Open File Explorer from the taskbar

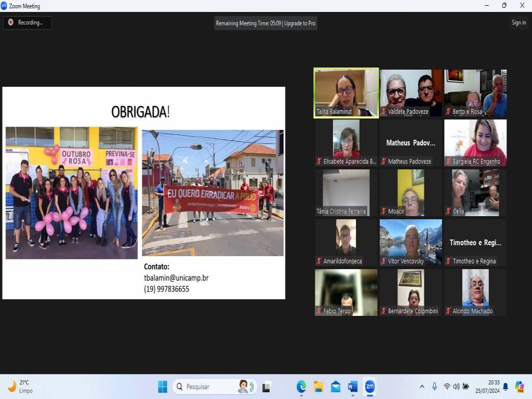tap(318, 387)
